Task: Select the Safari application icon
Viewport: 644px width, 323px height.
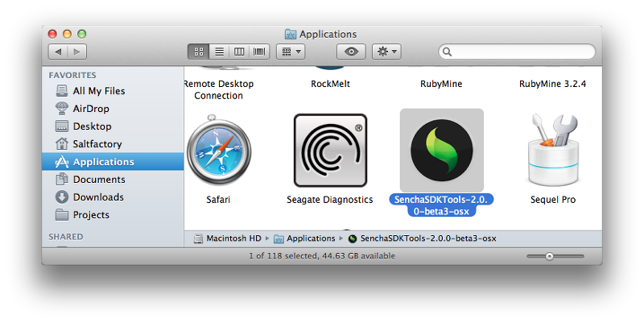Action: click(218, 151)
